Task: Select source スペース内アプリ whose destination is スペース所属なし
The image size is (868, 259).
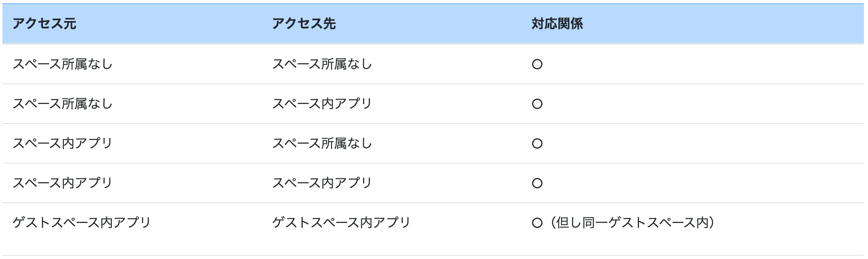Action: click(62, 144)
